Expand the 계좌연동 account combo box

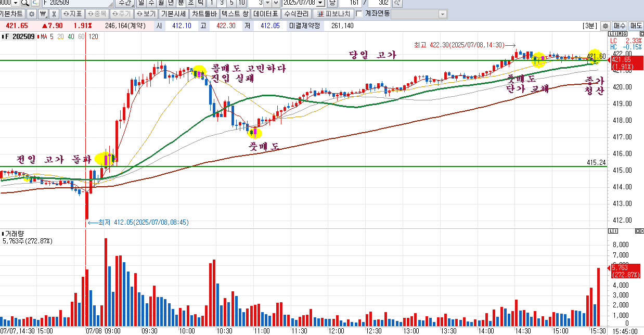click(x=419, y=14)
